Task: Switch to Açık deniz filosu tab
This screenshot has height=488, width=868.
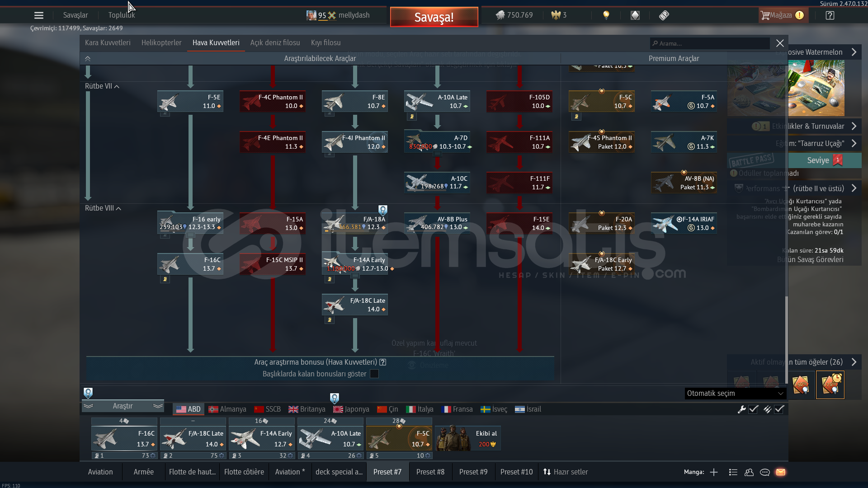Action: click(x=275, y=42)
